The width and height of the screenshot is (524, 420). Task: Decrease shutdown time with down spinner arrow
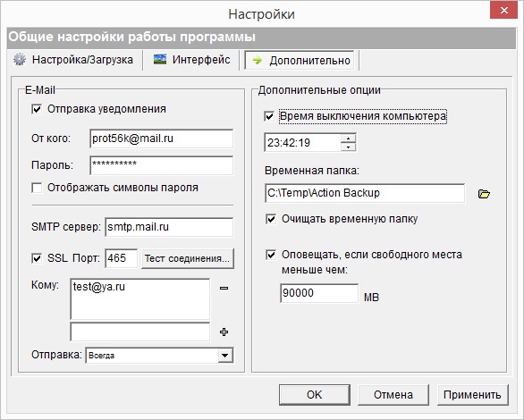[x=348, y=147]
